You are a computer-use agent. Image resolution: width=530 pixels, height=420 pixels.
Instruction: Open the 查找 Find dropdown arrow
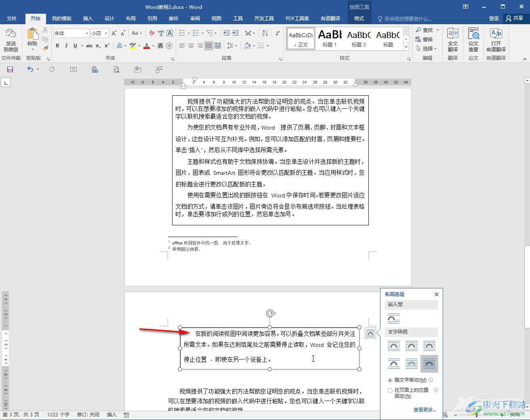tap(437, 30)
